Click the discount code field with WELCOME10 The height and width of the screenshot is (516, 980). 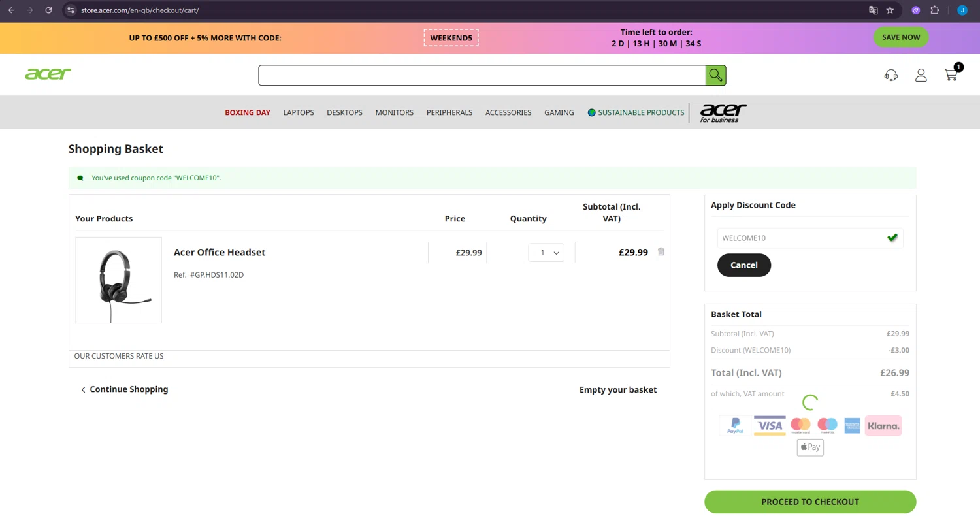pyautogui.click(x=810, y=238)
